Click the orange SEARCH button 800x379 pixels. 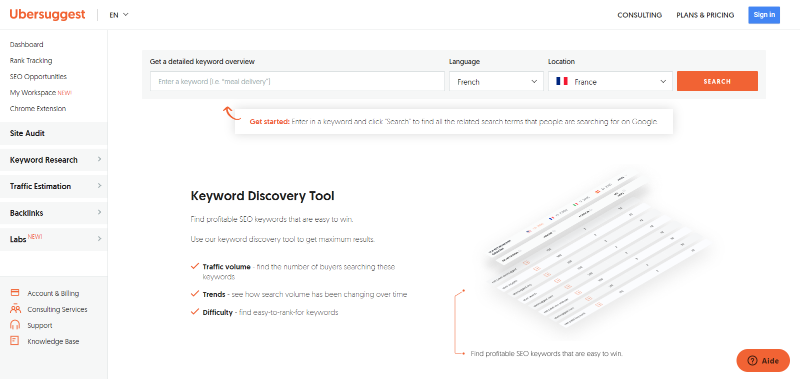(717, 81)
